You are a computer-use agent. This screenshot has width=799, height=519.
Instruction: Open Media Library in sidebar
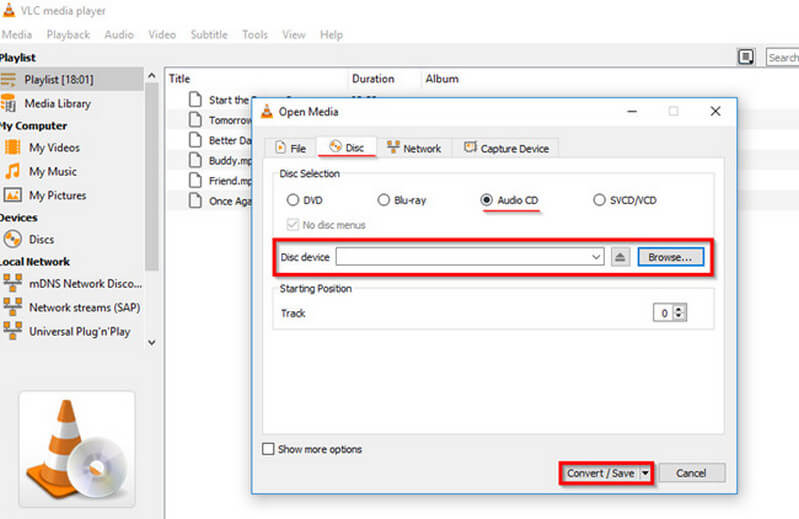[57, 103]
